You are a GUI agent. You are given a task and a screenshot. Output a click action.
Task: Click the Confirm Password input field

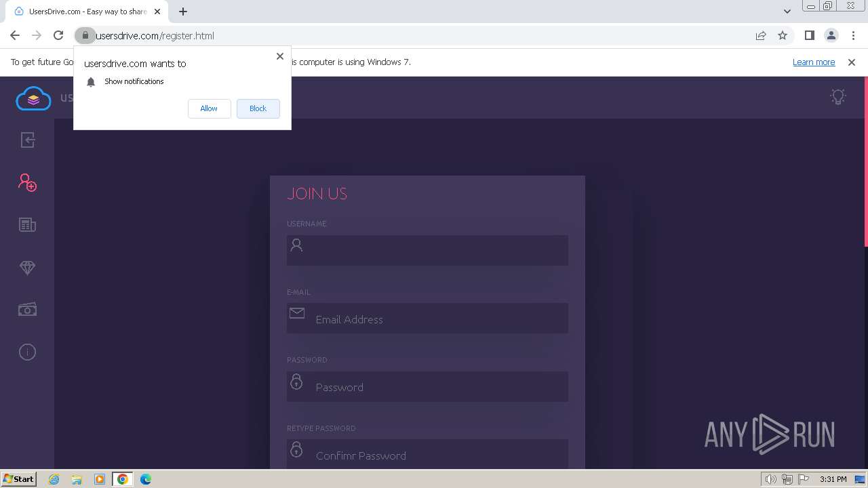click(427, 454)
